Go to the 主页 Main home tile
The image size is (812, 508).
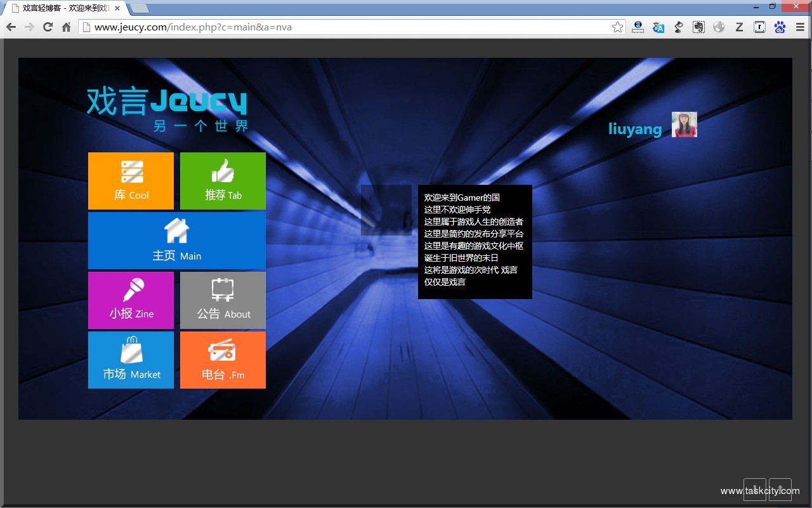177,241
